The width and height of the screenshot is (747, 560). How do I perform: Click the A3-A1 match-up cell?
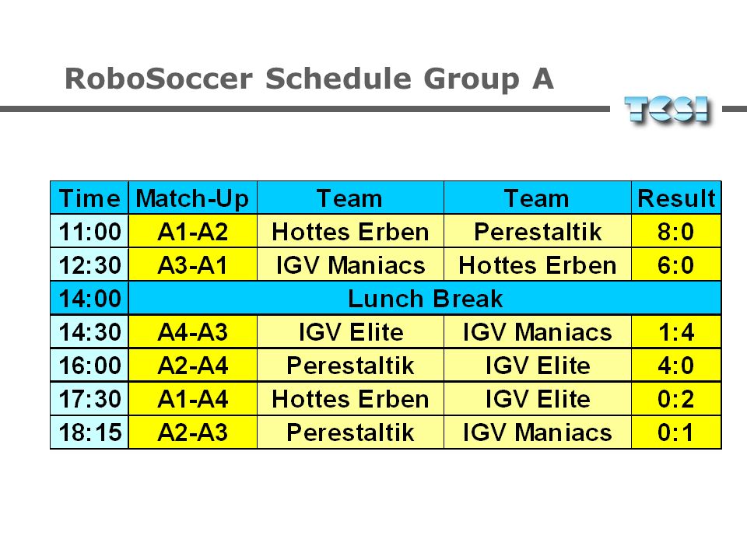(192, 264)
